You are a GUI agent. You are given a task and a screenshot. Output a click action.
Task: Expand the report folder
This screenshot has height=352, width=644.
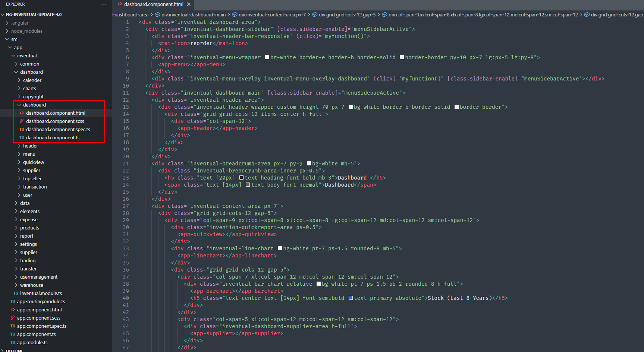tap(16, 236)
